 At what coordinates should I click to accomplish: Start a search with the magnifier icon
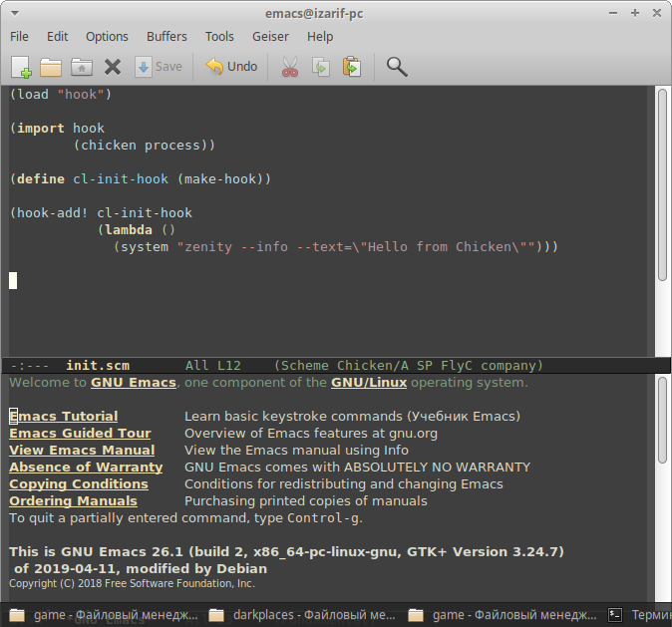pos(397,67)
